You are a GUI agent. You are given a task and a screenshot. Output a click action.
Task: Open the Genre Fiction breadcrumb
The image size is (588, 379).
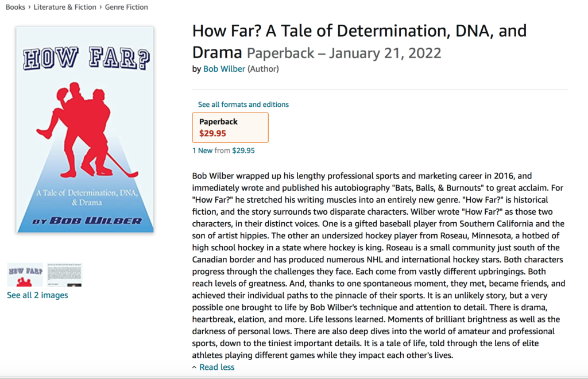coord(126,7)
